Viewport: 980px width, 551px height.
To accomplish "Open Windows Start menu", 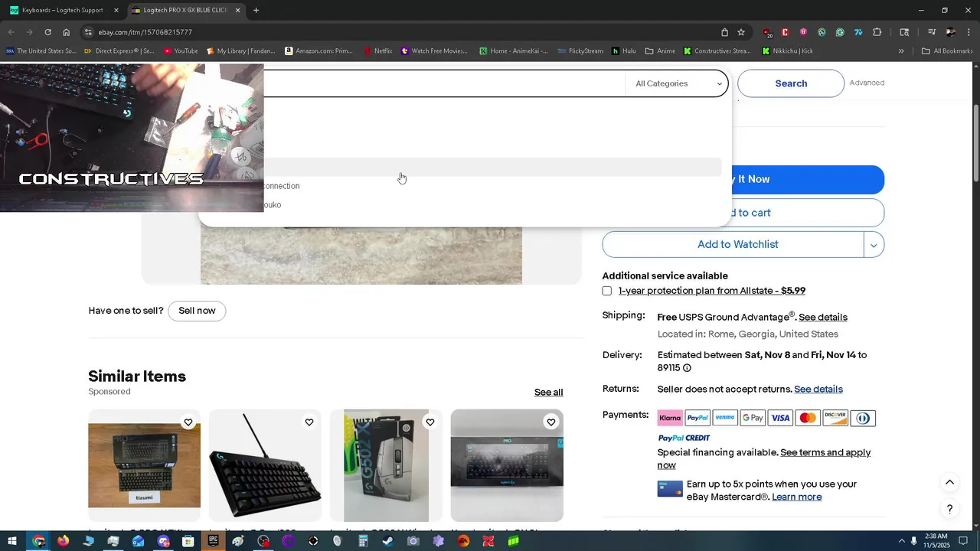I will coord(12,541).
